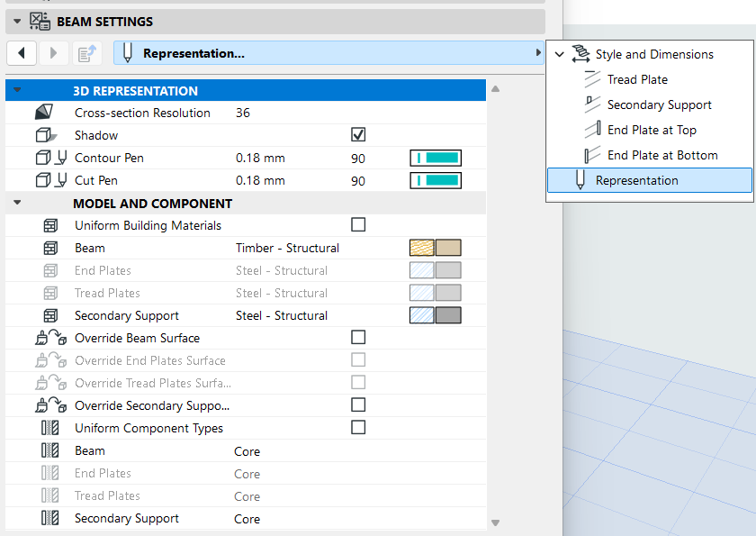This screenshot has width=756, height=536.
Task: Select Style and Dimensions page
Action: [654, 54]
